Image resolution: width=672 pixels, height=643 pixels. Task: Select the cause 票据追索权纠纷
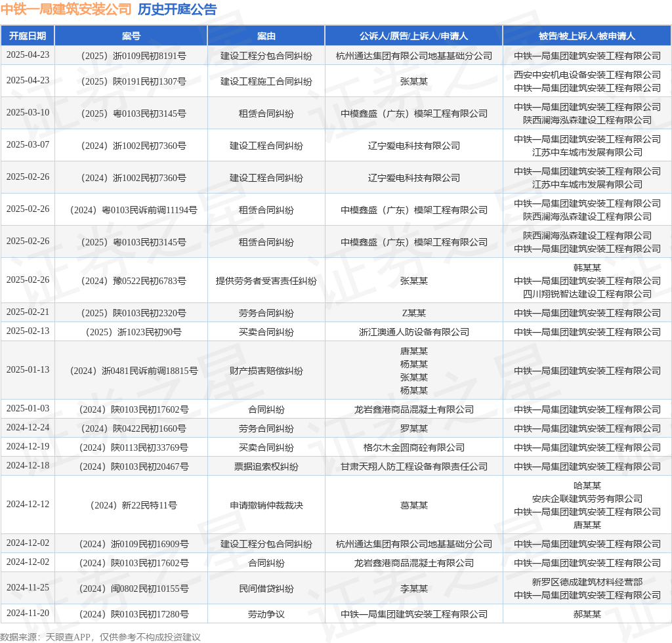pyautogui.click(x=266, y=467)
